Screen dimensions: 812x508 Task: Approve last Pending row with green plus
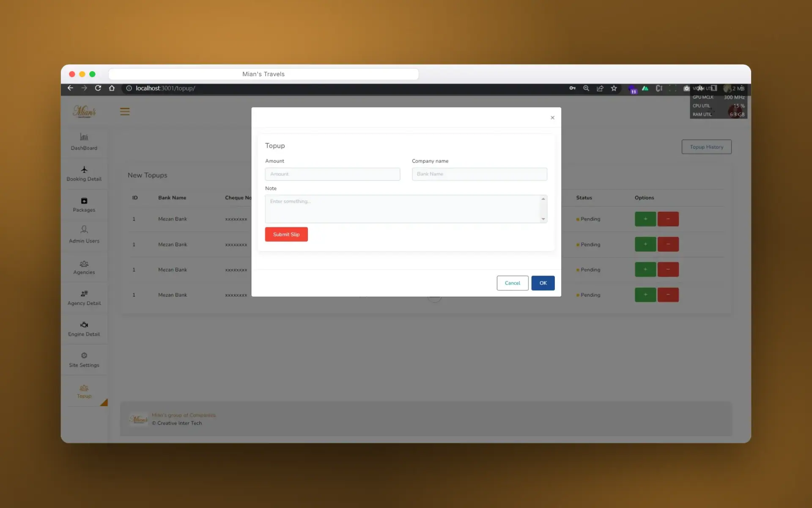pyautogui.click(x=645, y=295)
